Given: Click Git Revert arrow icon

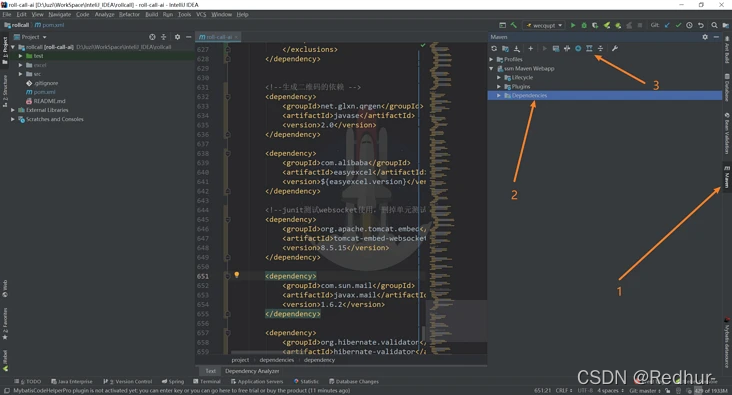Looking at the screenshot, I should (x=701, y=25).
